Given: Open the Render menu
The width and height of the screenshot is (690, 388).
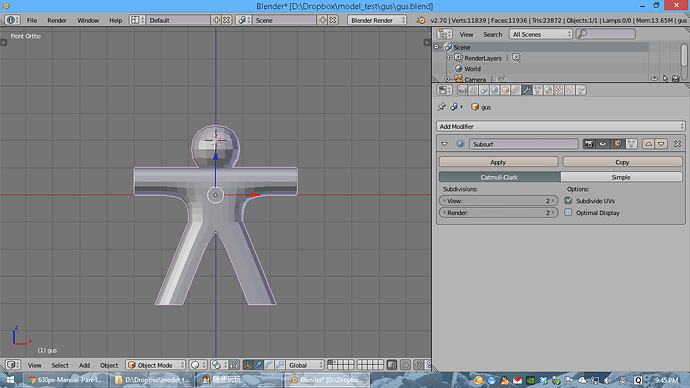Looking at the screenshot, I should 57,20.
